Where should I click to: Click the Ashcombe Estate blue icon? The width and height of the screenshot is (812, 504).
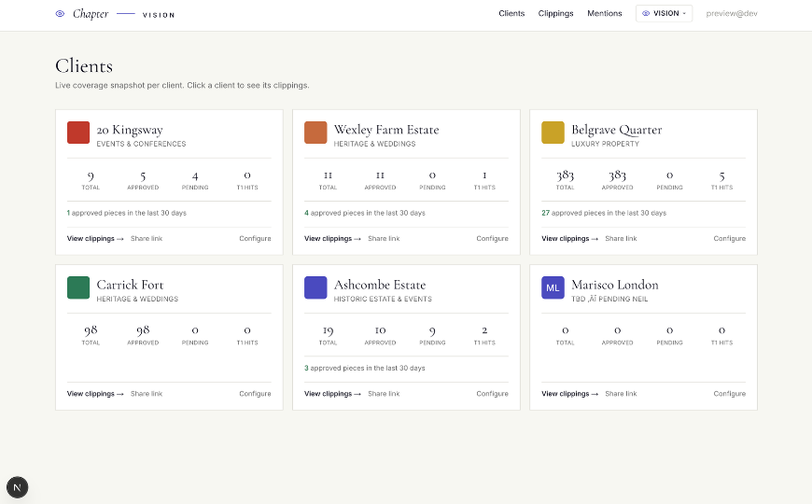point(315,287)
